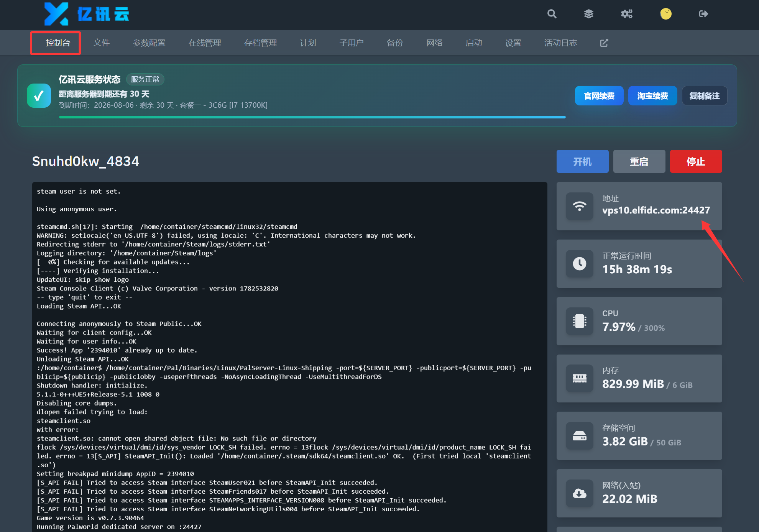Click the yellow user avatar
This screenshot has height=532, width=759.
(x=666, y=14)
